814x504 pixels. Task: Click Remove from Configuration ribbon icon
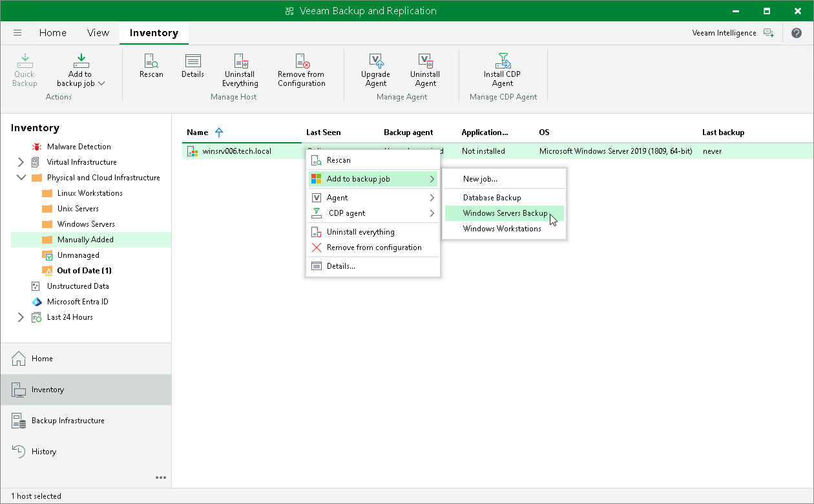pyautogui.click(x=302, y=61)
